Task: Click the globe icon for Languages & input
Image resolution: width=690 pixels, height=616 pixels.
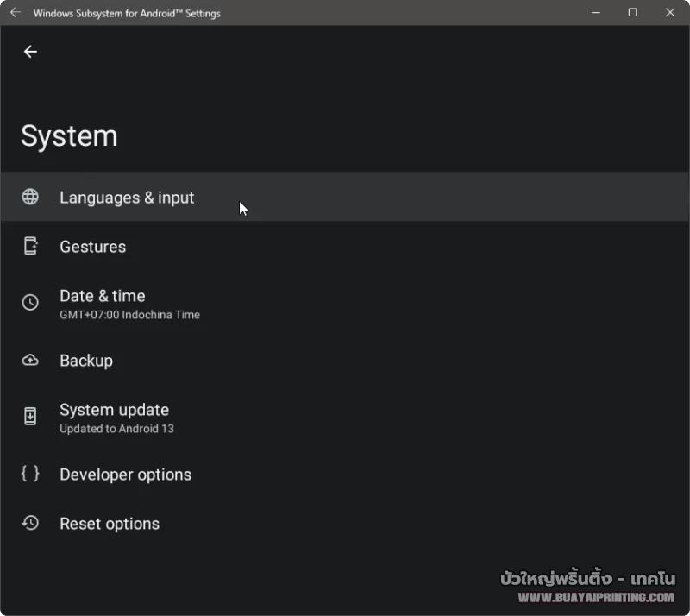Action: [x=30, y=197]
